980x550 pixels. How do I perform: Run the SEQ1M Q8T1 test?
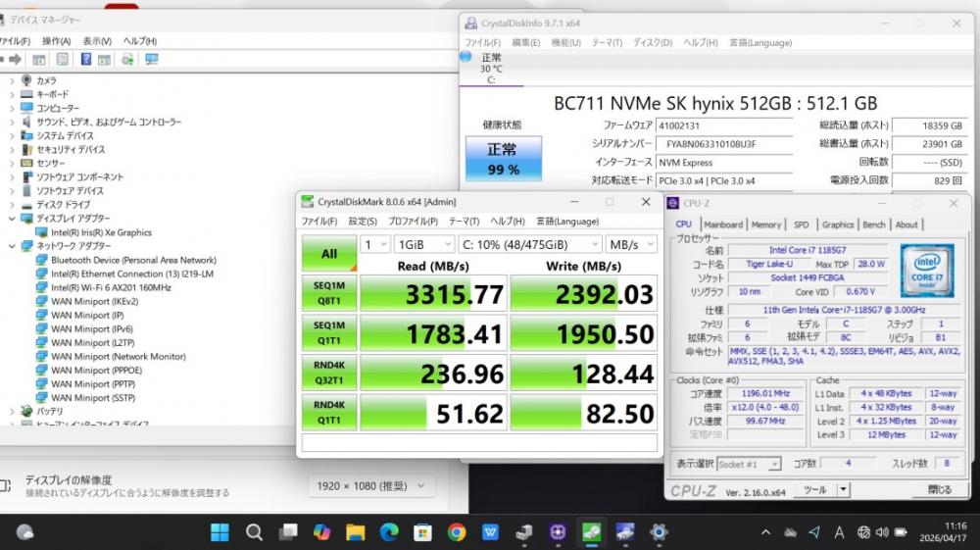(x=329, y=293)
